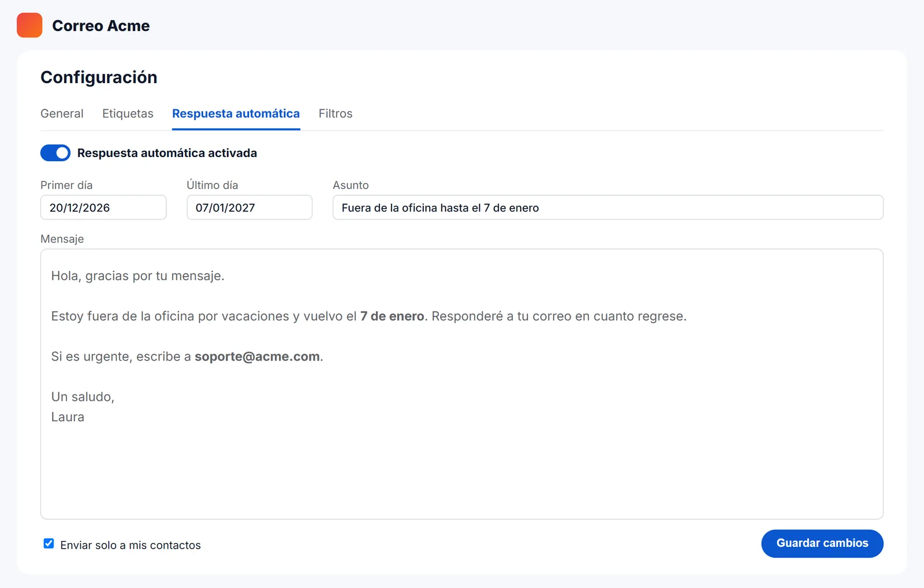Open the General tab
The image size is (924, 588).
point(62,114)
